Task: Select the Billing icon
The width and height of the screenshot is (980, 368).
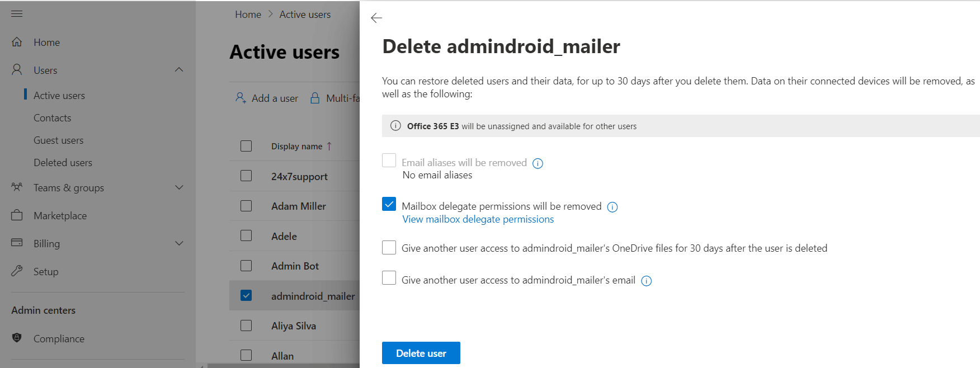Action: pos(17,243)
